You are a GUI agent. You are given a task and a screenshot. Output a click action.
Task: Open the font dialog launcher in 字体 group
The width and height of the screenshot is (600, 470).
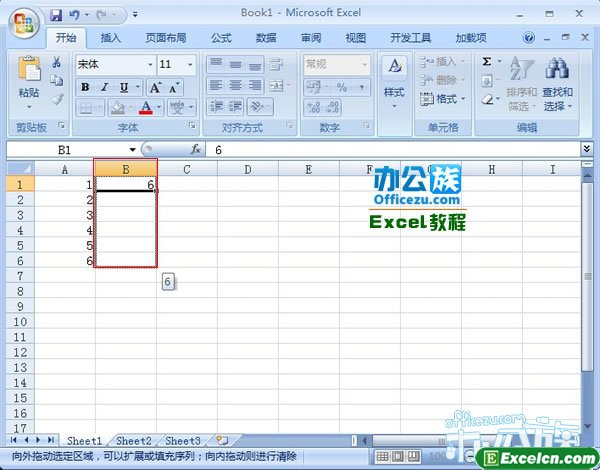click(192, 125)
